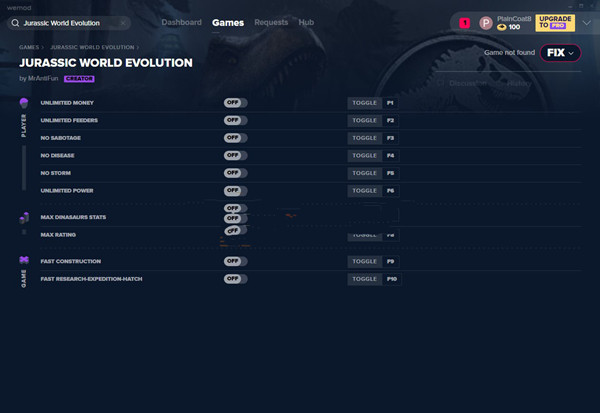Open the FIX dropdown button
600x413 pixels.
pos(560,53)
